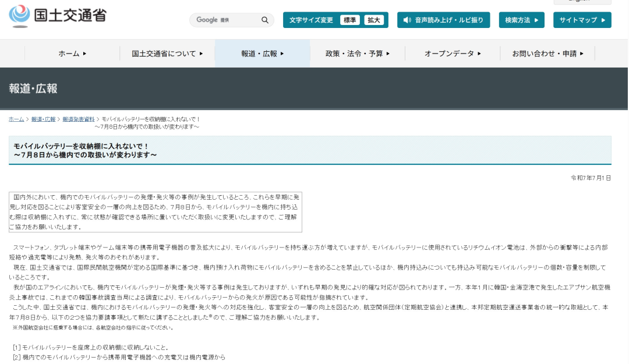Click 報道・広報 breadcrumb link
Image resolution: width=629 pixels, height=364 pixels.
[43, 119]
